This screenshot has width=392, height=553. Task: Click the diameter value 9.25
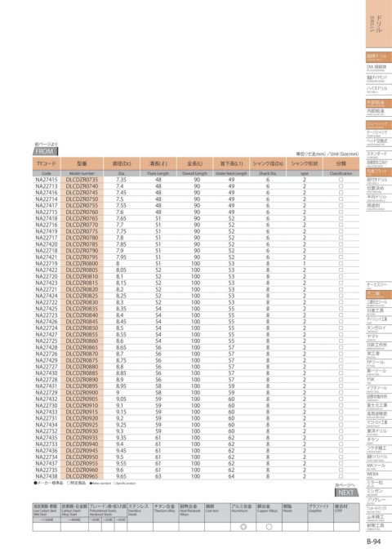(x=121, y=425)
